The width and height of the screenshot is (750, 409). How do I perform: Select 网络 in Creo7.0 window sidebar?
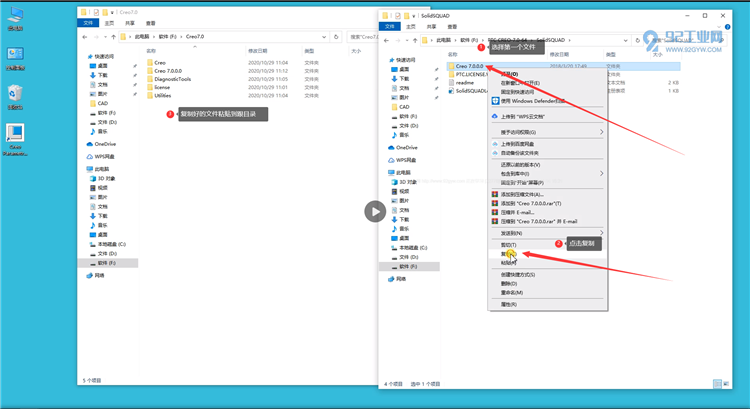pos(96,276)
